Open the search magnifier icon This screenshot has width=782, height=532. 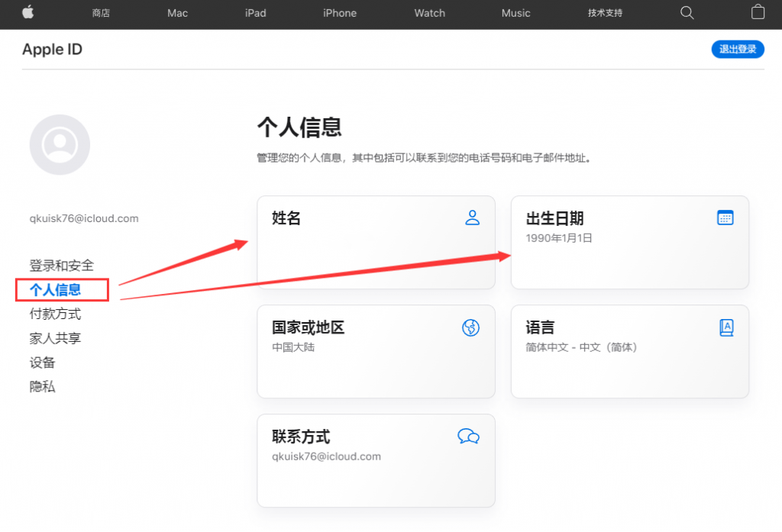(687, 12)
